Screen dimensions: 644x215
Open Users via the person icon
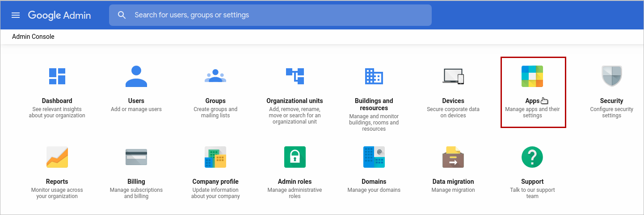tap(136, 76)
